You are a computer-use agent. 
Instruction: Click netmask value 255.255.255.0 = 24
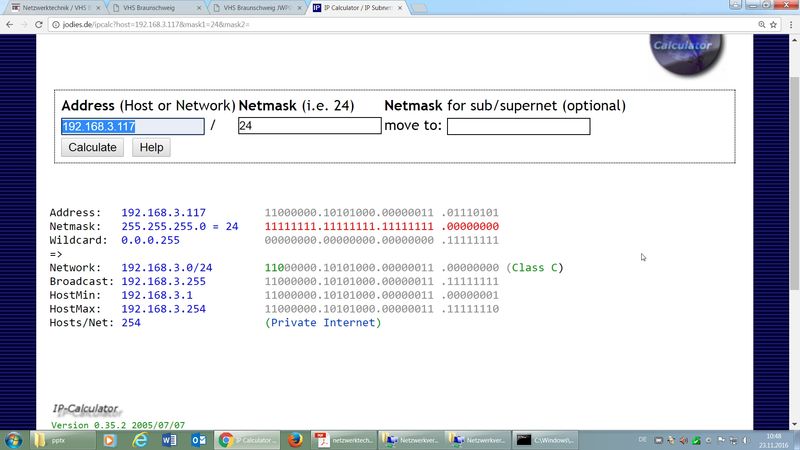[x=180, y=226]
